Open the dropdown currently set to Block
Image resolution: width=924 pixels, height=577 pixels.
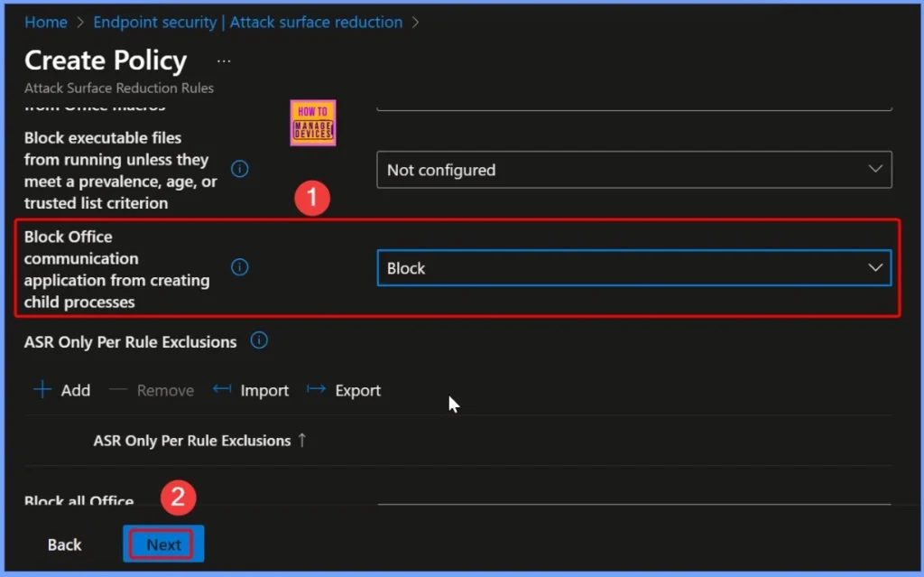[633, 268]
